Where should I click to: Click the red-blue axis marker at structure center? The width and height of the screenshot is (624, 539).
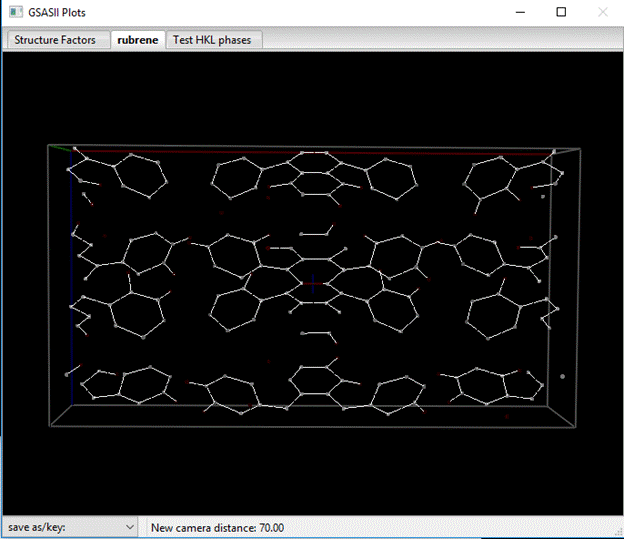(x=312, y=283)
